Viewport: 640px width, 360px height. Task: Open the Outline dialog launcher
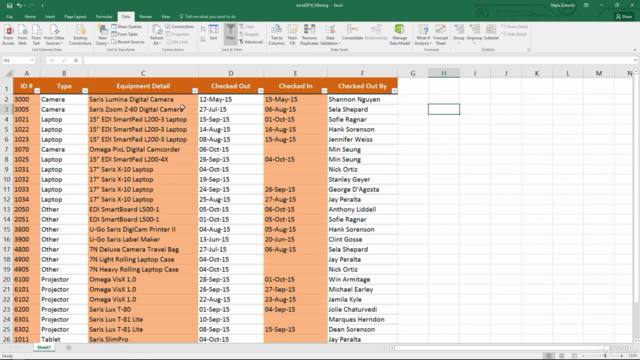coord(529,50)
